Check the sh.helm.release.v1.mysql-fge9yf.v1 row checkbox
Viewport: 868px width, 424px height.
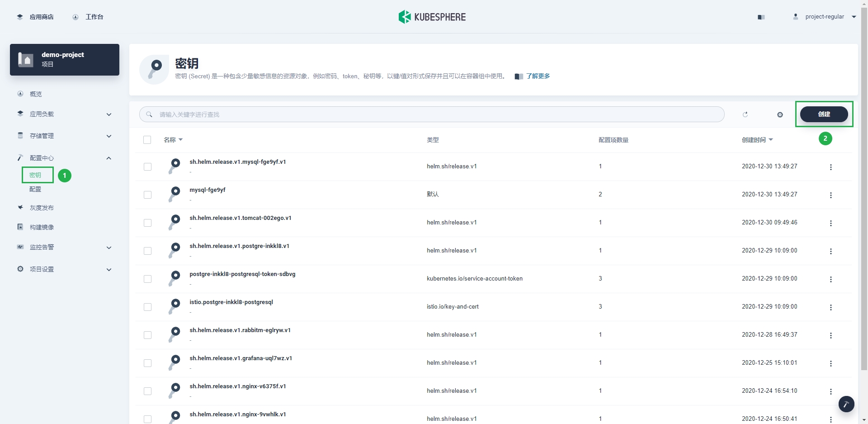point(148,167)
